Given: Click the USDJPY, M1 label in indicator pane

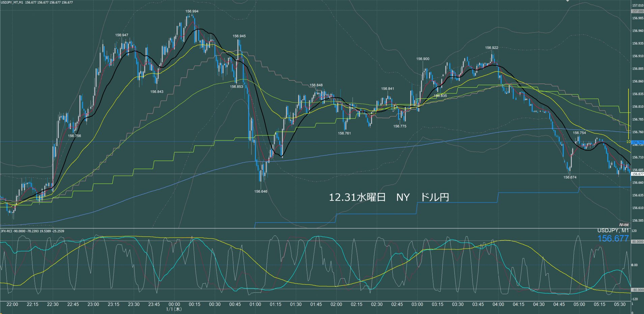Looking at the screenshot, I should (613, 230).
